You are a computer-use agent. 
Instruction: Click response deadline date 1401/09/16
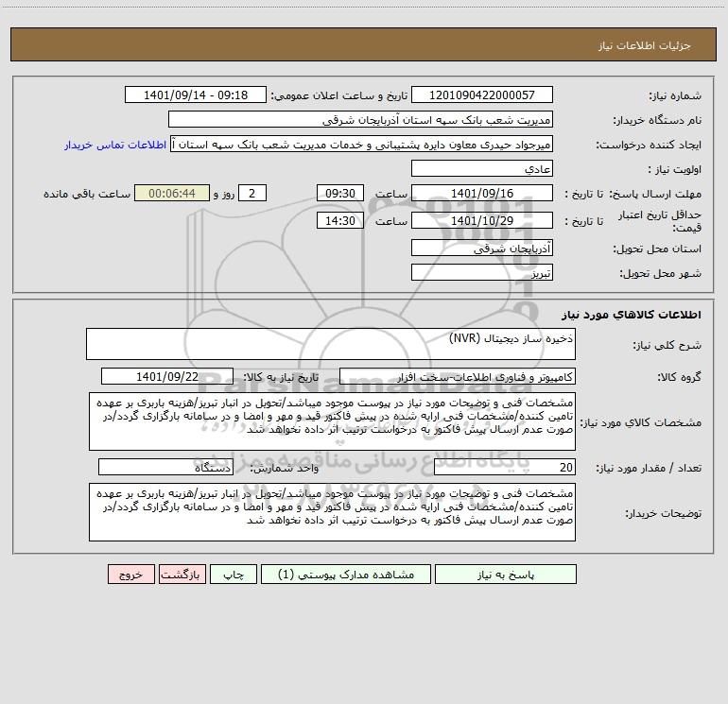[x=482, y=193]
